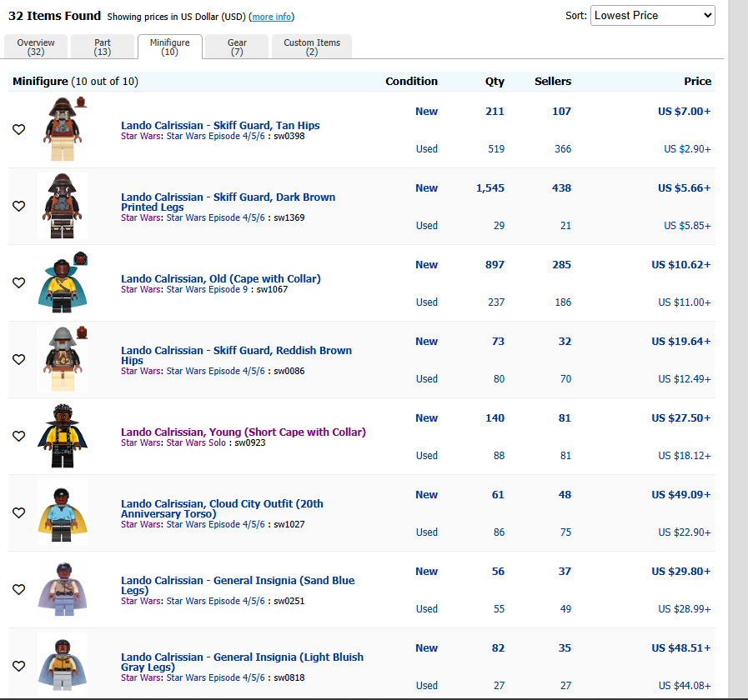Screen dimensions: 748x700
Task: Open the Sort dropdown showing Lowest Price
Action: pos(653,16)
